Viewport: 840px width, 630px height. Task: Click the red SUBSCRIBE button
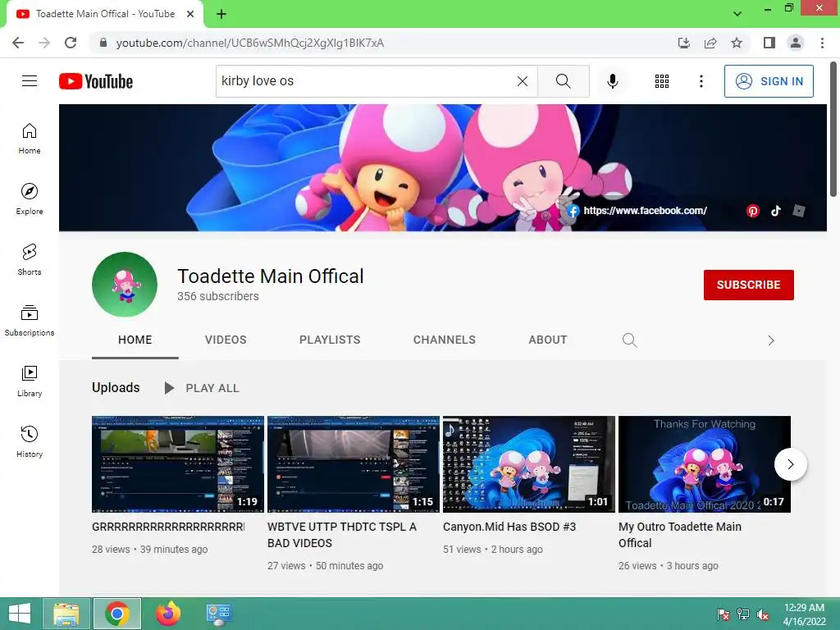click(748, 285)
